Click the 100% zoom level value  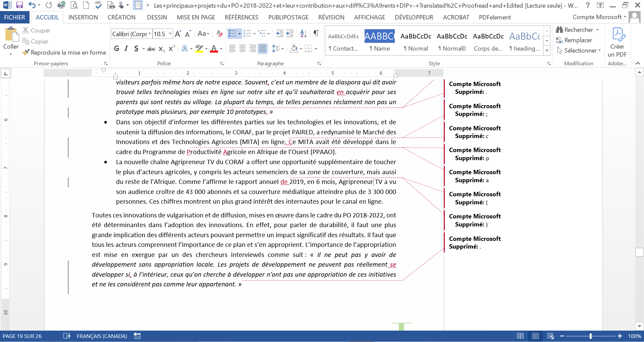[x=635, y=336]
